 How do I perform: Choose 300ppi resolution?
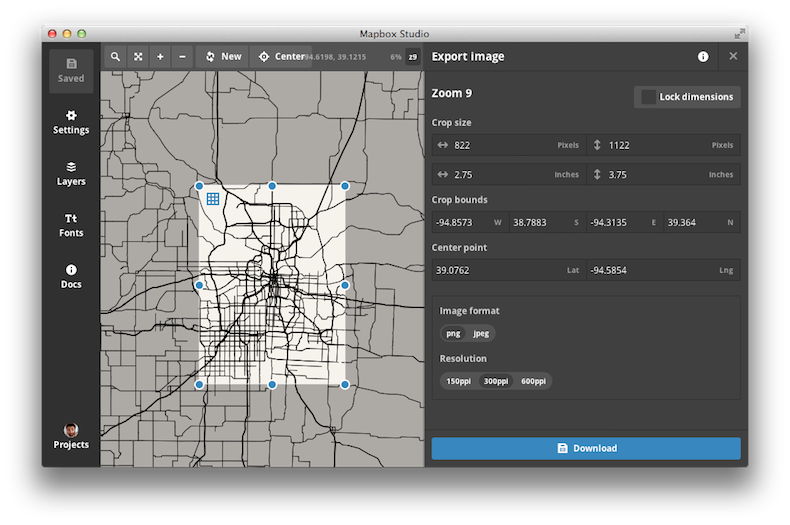click(x=496, y=381)
